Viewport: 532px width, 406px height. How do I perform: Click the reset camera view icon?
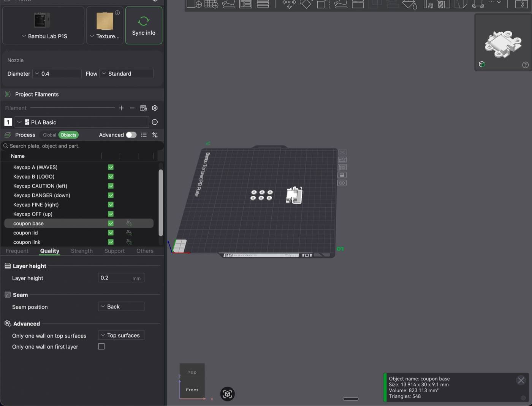228,394
